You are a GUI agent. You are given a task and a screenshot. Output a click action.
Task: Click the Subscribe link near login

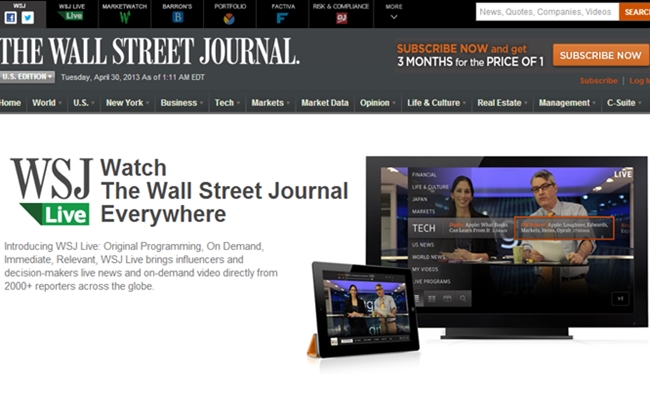(598, 80)
